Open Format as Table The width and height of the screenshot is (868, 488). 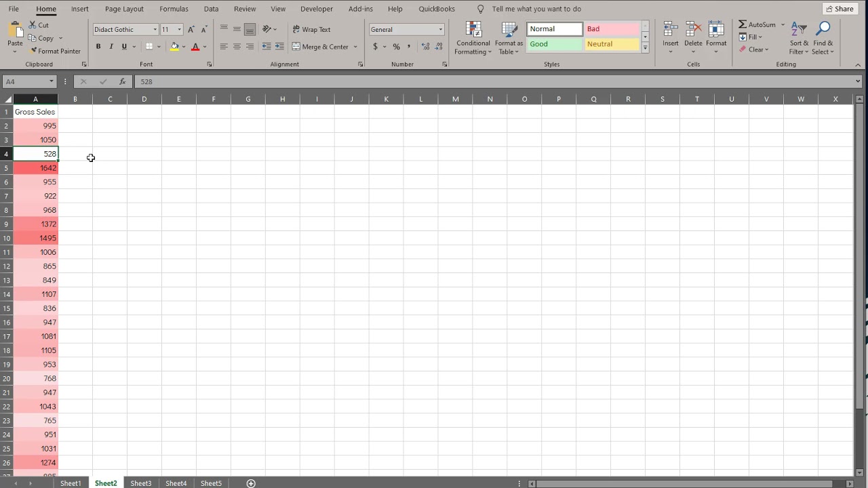click(509, 39)
